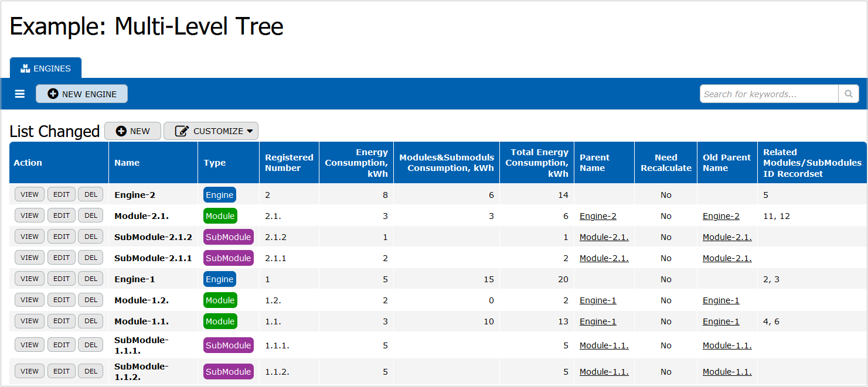View the Engine-2 record
This screenshot has width=868, height=387.
coord(29,195)
